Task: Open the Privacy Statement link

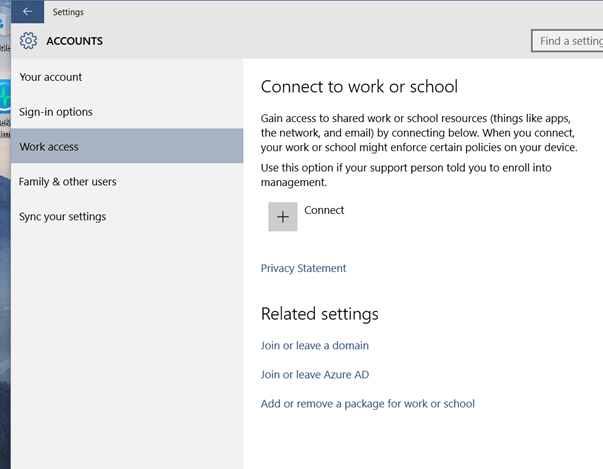Action: 303,268
